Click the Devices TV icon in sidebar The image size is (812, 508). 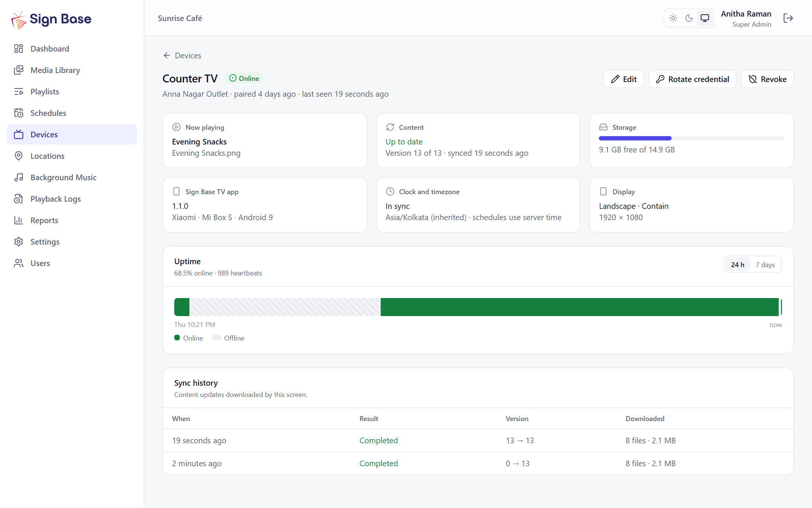click(x=19, y=134)
